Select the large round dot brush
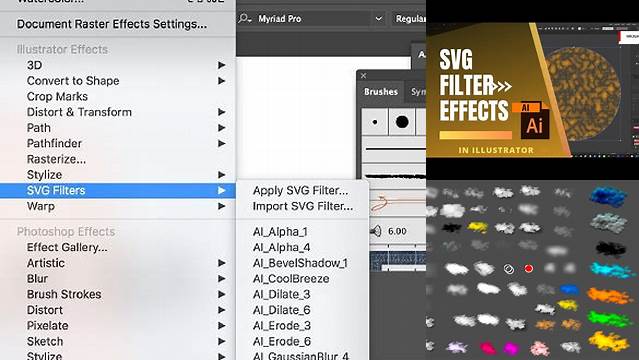This screenshot has height=360, width=639. [402, 122]
